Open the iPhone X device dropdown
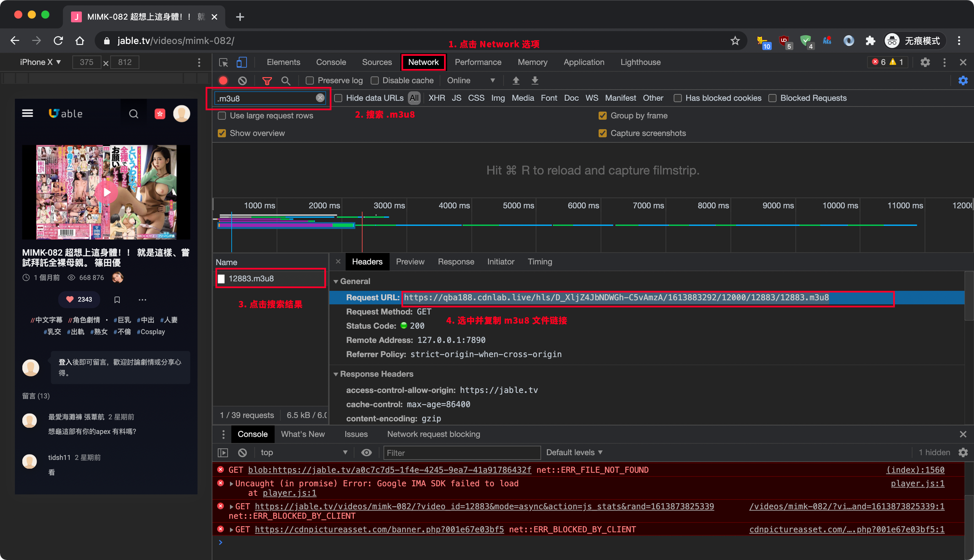The width and height of the screenshot is (974, 560). click(40, 62)
